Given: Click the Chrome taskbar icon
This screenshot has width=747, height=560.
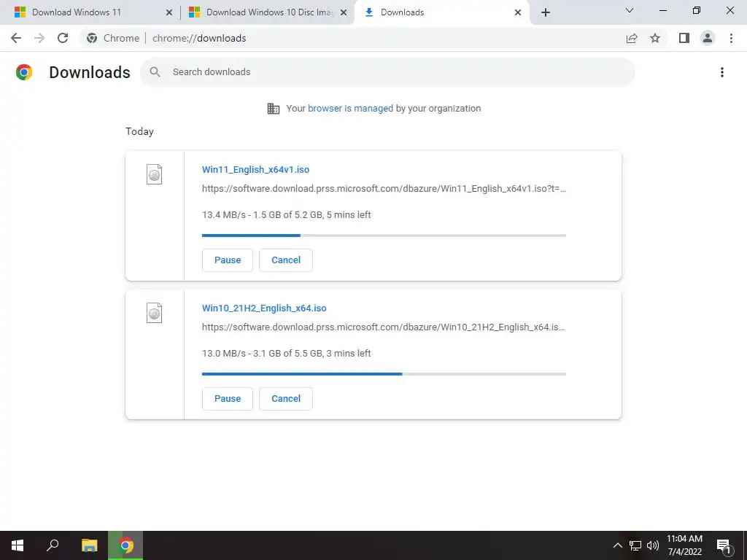Looking at the screenshot, I should tap(125, 545).
